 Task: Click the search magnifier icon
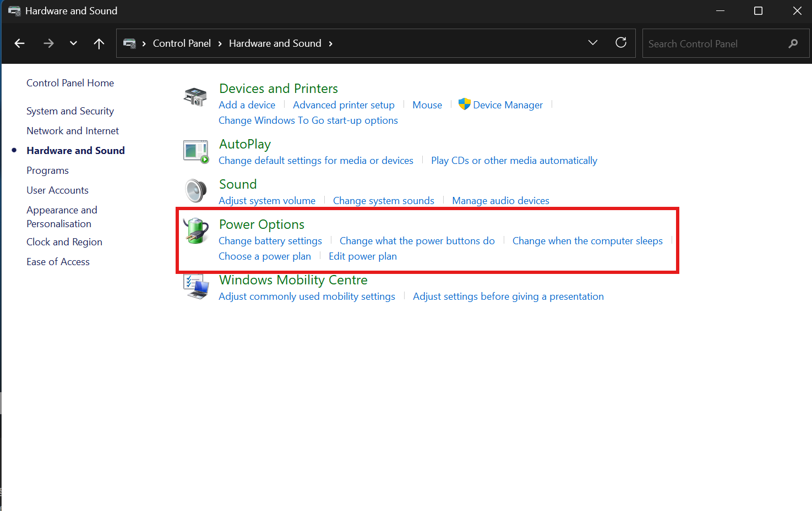pyautogui.click(x=793, y=43)
